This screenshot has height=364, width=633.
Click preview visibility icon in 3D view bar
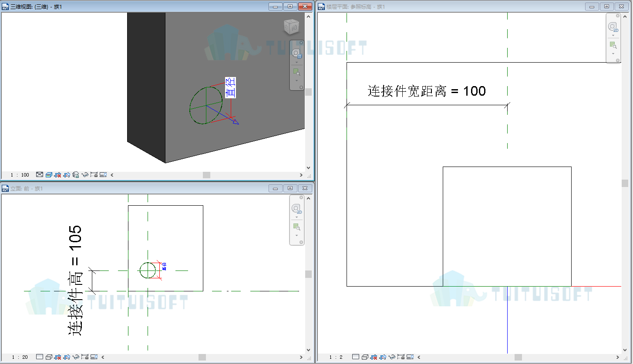[103, 174]
